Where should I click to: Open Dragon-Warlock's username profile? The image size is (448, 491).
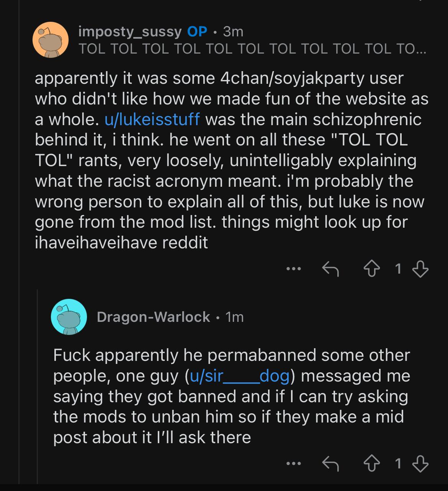153,317
